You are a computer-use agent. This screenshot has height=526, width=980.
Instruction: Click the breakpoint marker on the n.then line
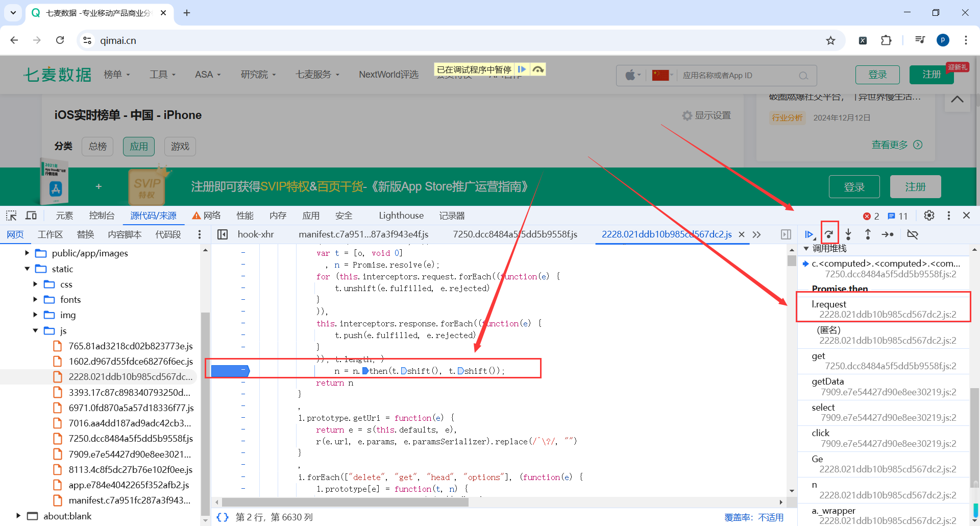click(230, 371)
